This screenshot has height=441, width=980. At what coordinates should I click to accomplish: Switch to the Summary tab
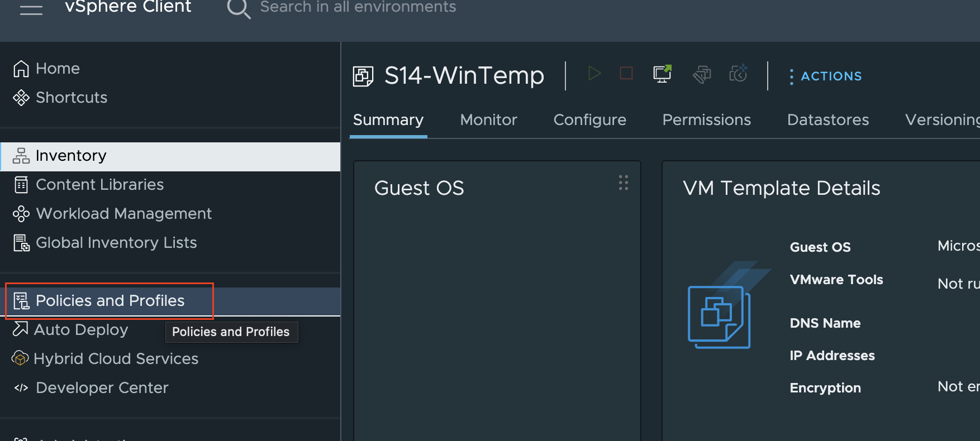pos(388,120)
